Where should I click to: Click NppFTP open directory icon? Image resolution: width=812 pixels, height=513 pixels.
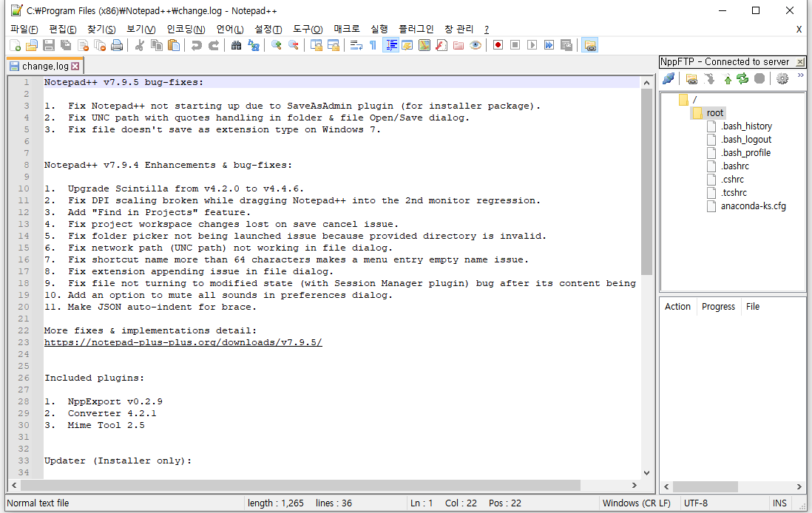(x=691, y=78)
